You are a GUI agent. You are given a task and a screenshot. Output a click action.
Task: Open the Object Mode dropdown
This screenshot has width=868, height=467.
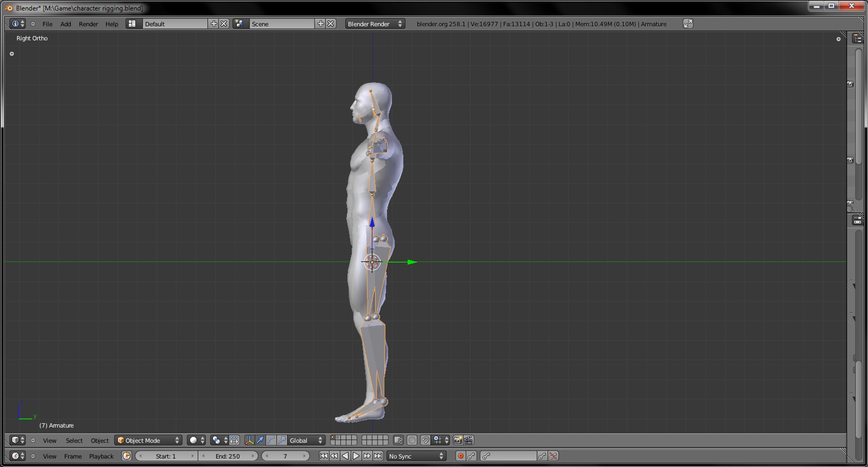(x=148, y=440)
